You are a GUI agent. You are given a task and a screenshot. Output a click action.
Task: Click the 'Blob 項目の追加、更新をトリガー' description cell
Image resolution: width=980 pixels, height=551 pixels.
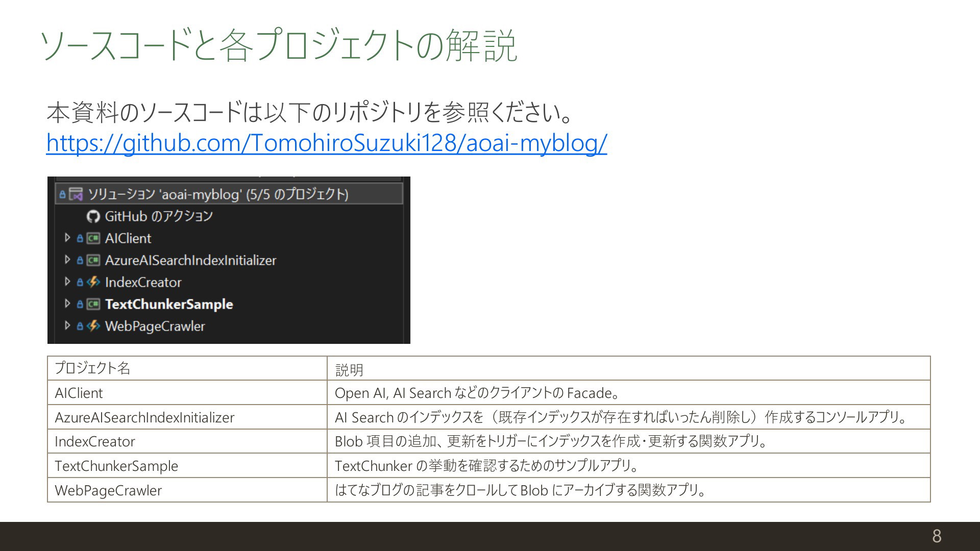coord(628,441)
